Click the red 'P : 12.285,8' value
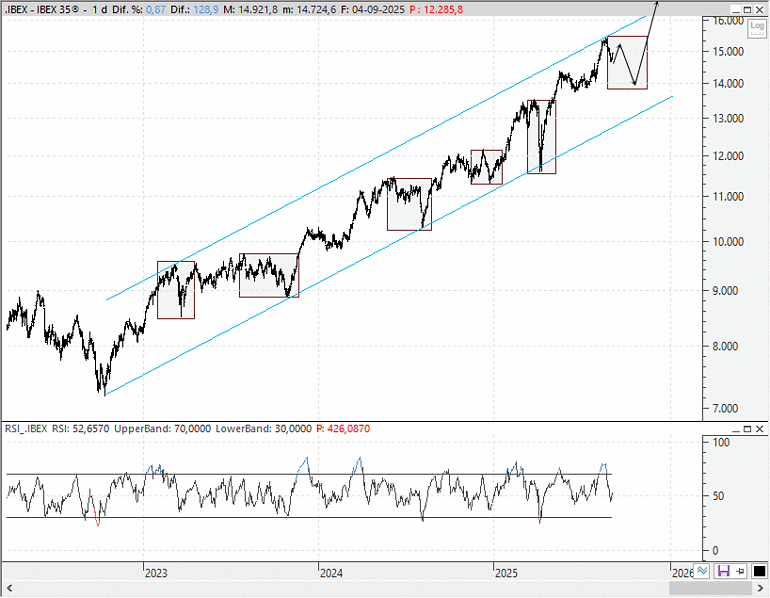 [436, 9]
